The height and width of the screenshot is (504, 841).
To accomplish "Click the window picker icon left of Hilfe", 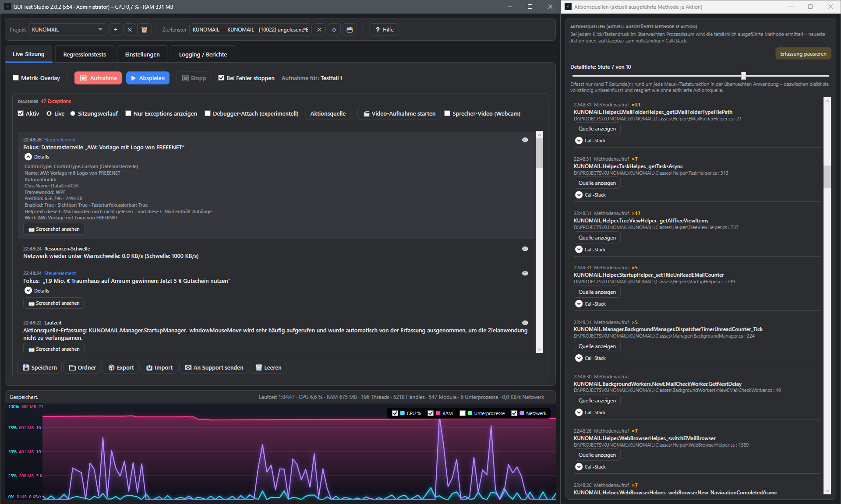I will (350, 30).
